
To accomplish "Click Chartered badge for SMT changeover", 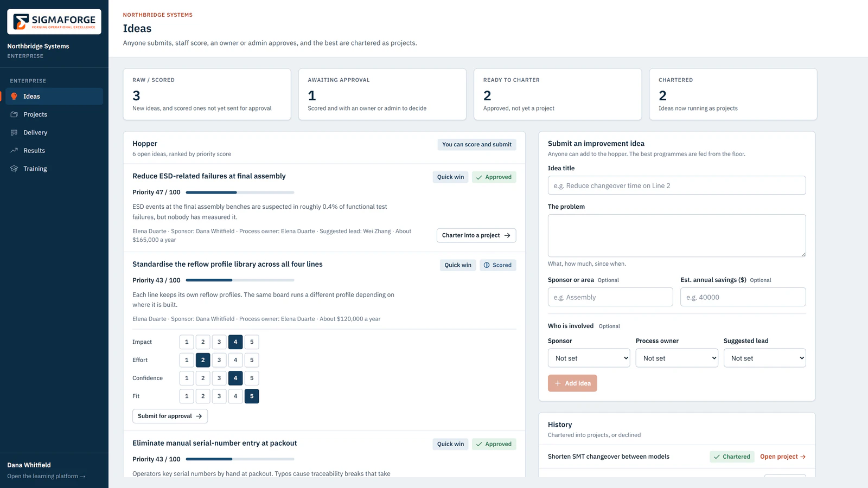I will click(x=732, y=457).
